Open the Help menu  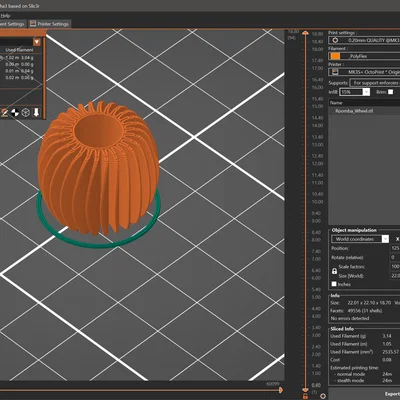[x=5, y=15]
